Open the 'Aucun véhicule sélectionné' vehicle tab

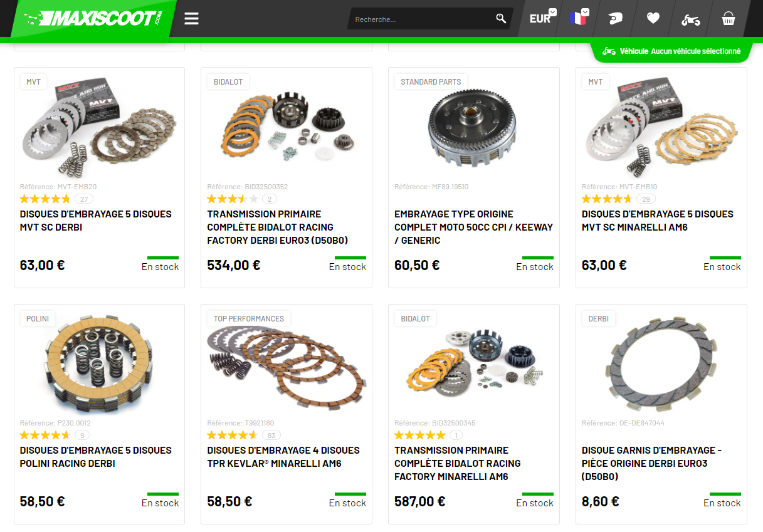coord(671,51)
